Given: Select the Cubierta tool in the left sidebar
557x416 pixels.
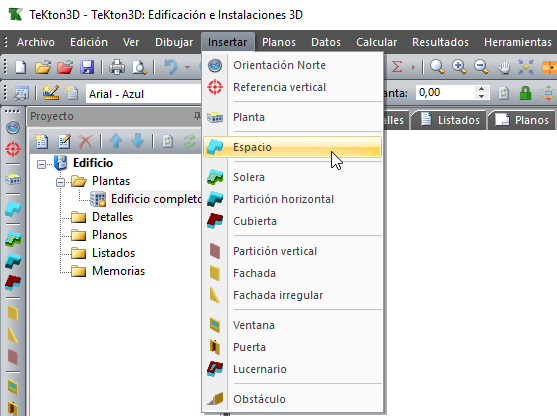Looking at the screenshot, I should click(x=13, y=283).
